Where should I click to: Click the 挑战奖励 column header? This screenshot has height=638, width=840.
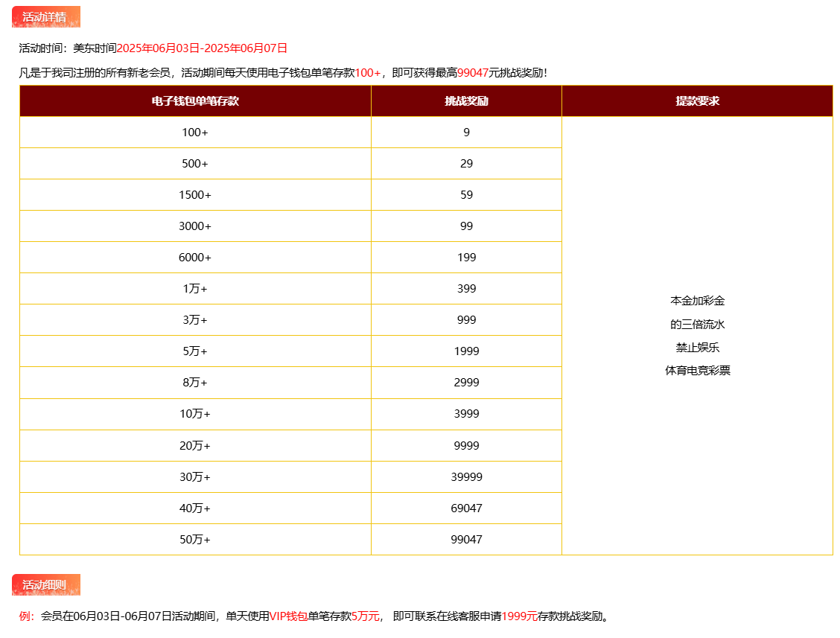466,101
